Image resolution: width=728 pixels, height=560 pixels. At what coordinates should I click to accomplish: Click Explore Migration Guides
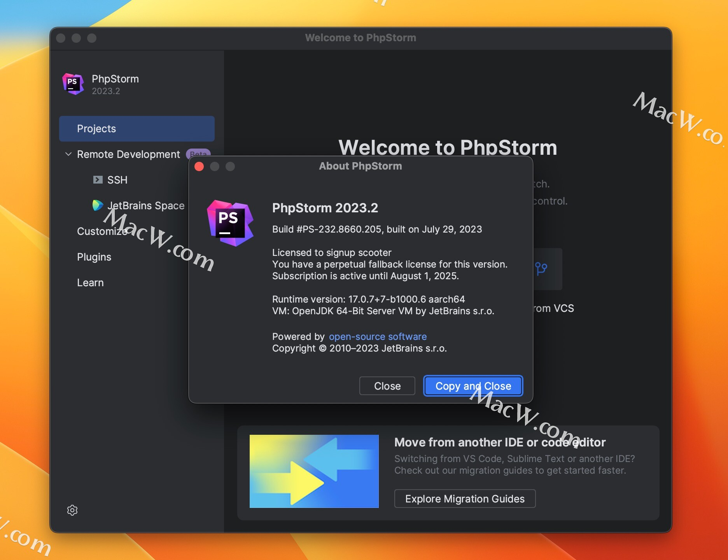pos(464,499)
